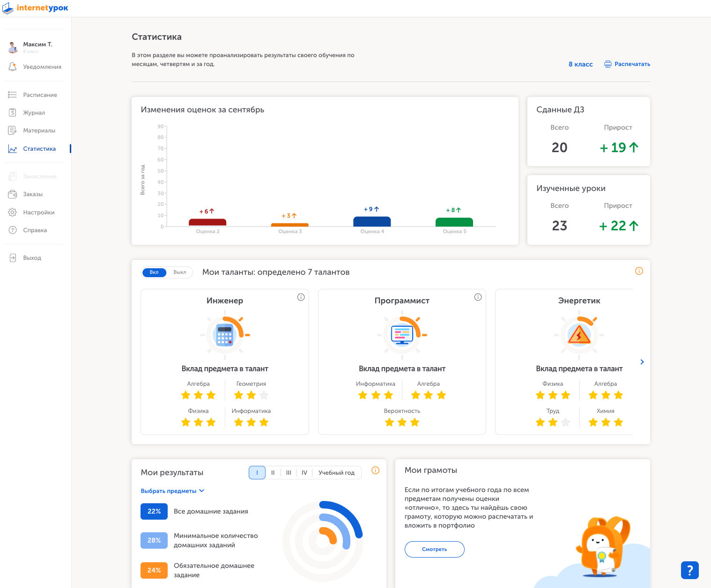Click the internetурок logo
711x588 pixels.
tap(36, 8)
